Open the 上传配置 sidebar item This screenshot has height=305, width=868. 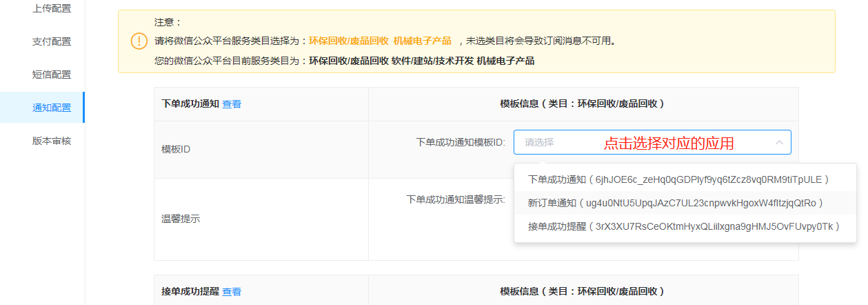pos(52,8)
